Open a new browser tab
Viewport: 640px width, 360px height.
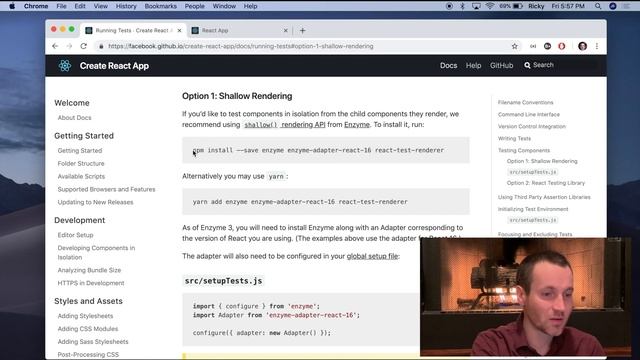302,31
